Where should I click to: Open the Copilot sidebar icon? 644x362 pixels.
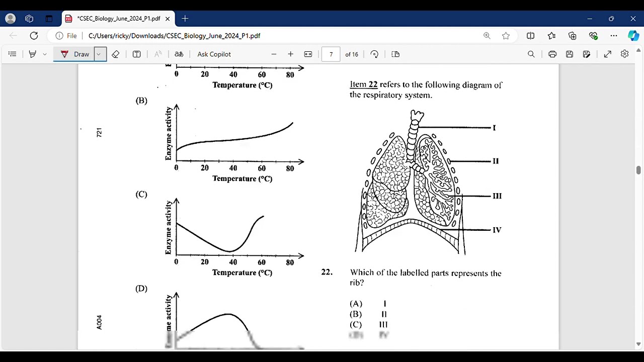[633, 36]
